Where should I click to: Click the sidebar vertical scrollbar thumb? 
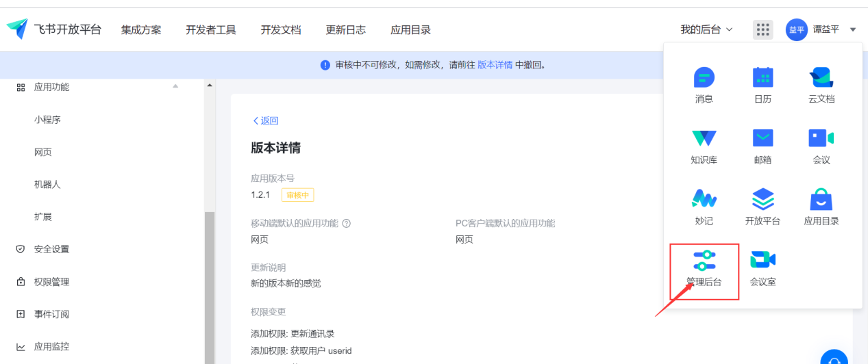(210, 287)
